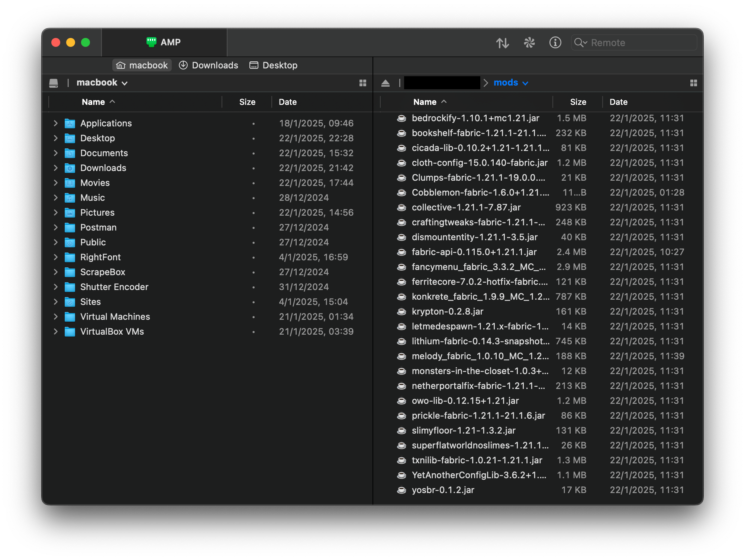Open the macbook path dropdown

tap(102, 83)
